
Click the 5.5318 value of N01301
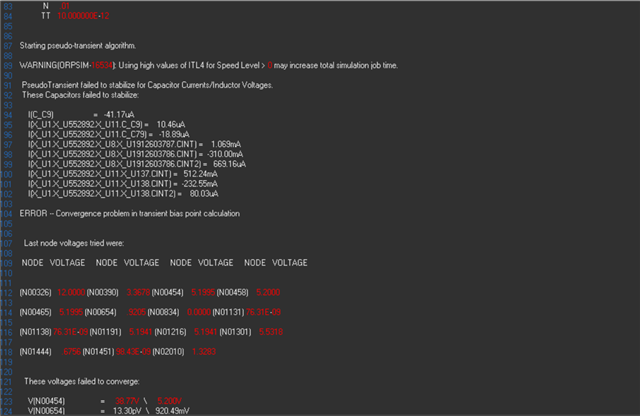[x=271, y=332]
